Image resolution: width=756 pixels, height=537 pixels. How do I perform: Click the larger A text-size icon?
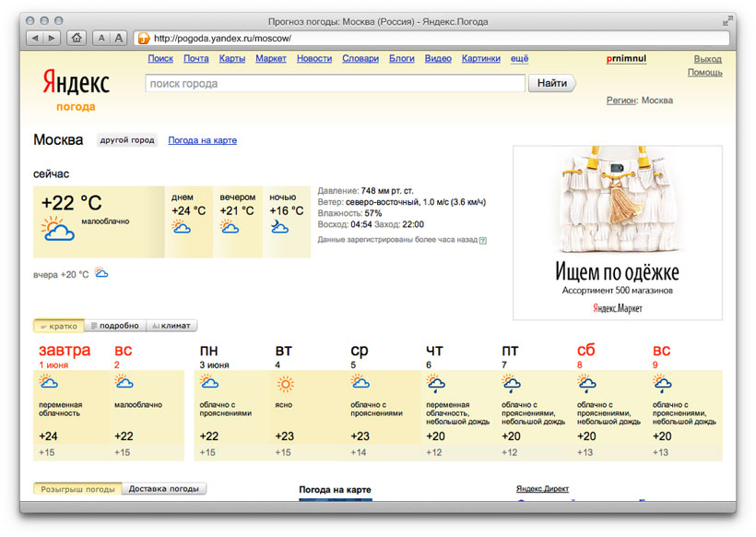(x=119, y=38)
